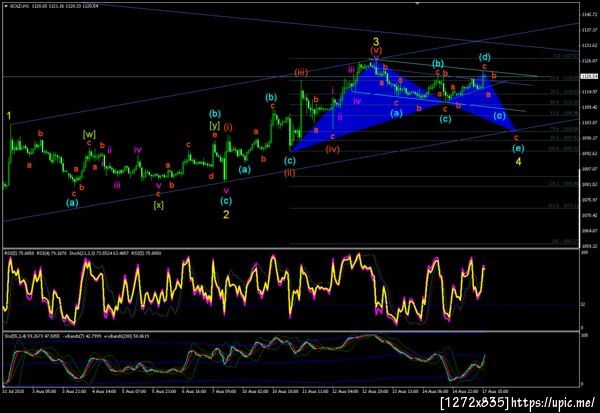Select the red (v) wave label
Viewport: 600px width, 413px height.
click(x=376, y=51)
